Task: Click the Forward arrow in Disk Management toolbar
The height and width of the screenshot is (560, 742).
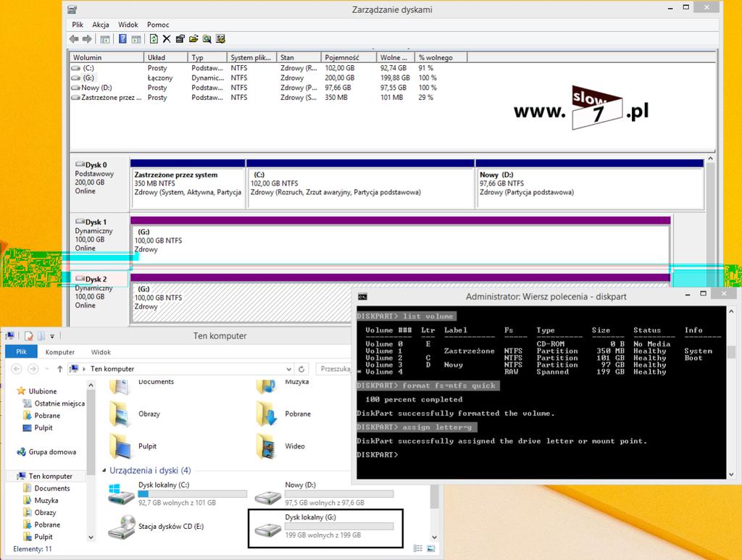Action: point(87,39)
